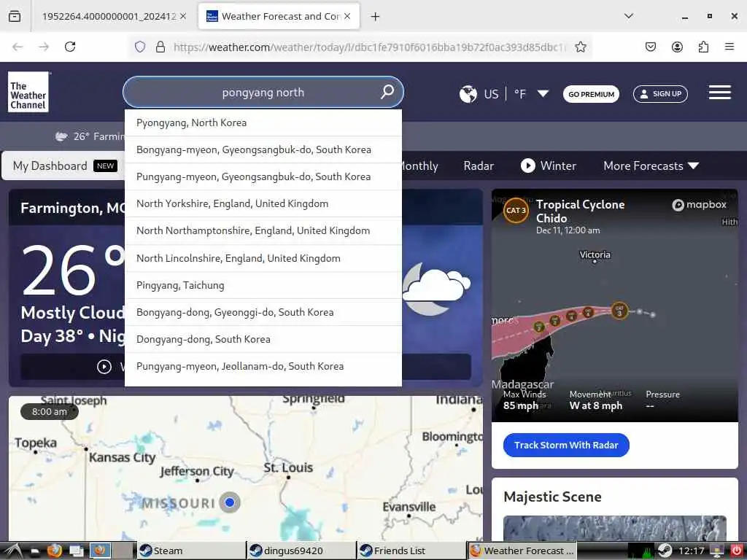
Task: Open the Radar tab
Action: 479,166
